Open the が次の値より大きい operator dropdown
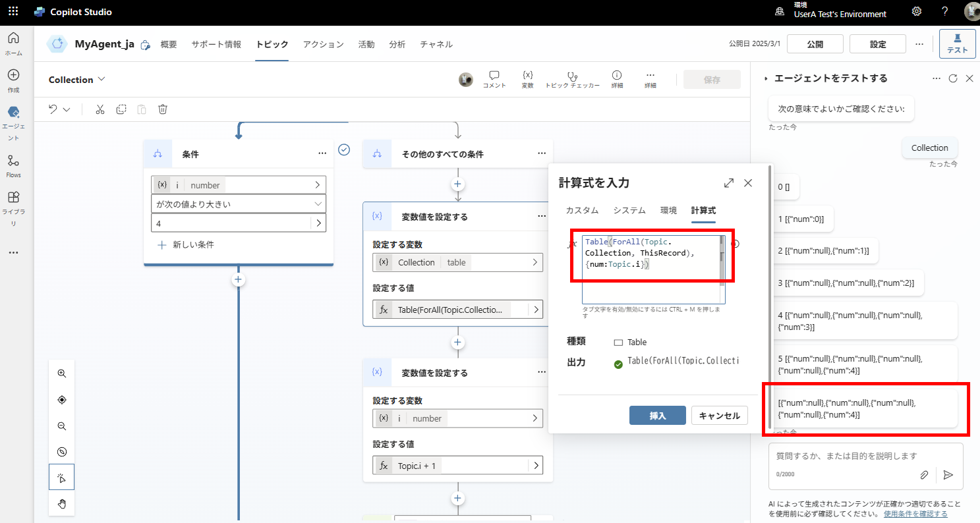Screen dimensions: 980x523 pos(238,204)
